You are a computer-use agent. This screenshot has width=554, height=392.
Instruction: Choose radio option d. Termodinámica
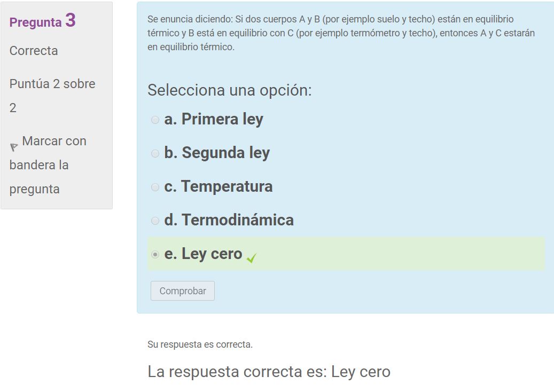click(x=155, y=221)
